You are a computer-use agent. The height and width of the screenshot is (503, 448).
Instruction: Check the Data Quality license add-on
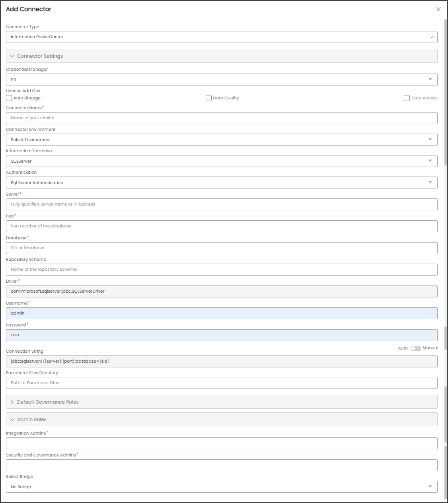click(208, 98)
